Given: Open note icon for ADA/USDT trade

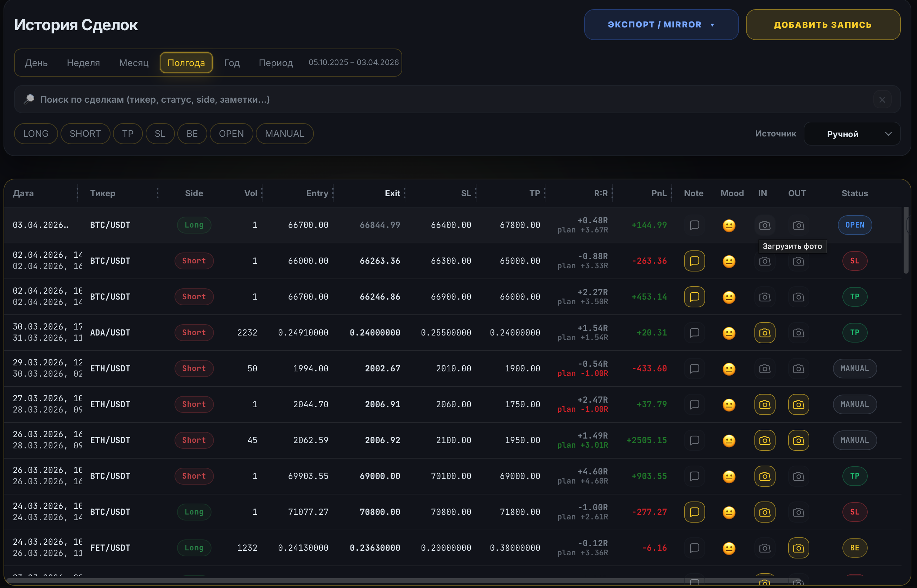Looking at the screenshot, I should click(694, 333).
